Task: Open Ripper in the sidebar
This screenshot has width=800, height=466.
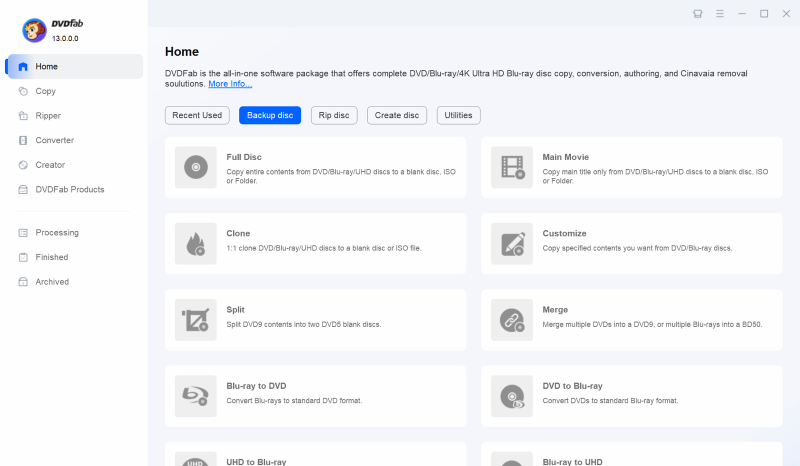Action: tap(48, 115)
